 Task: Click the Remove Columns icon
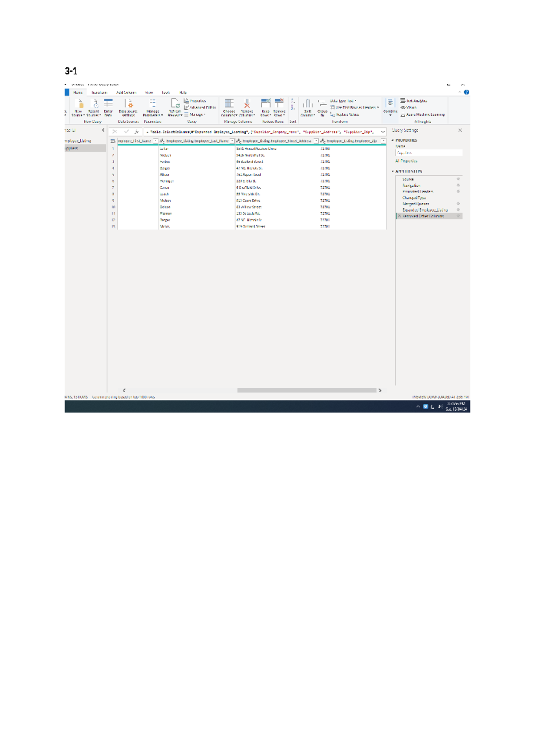(x=247, y=106)
